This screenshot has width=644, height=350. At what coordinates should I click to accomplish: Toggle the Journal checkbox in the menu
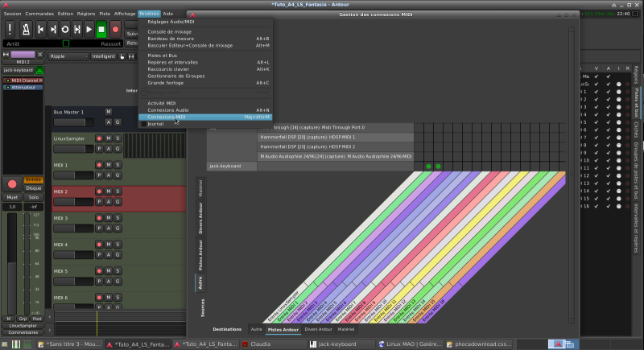[x=144, y=124]
